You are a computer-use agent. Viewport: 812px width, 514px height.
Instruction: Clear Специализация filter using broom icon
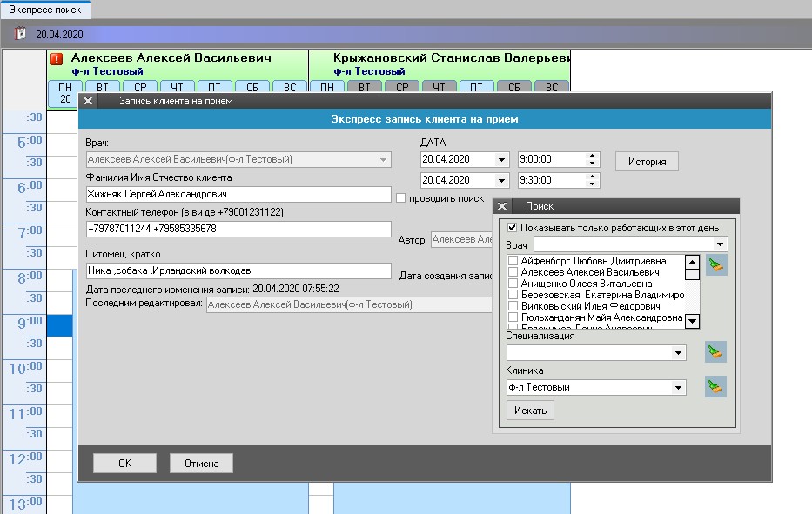[715, 352]
